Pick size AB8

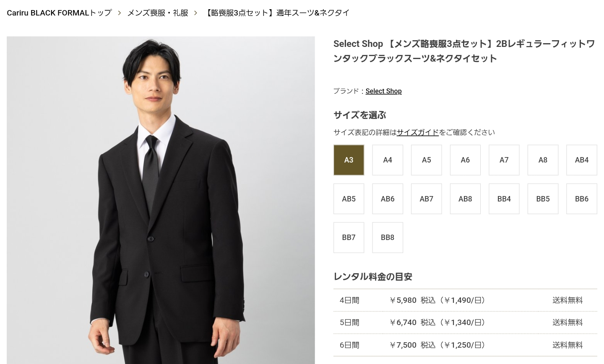coord(465,199)
